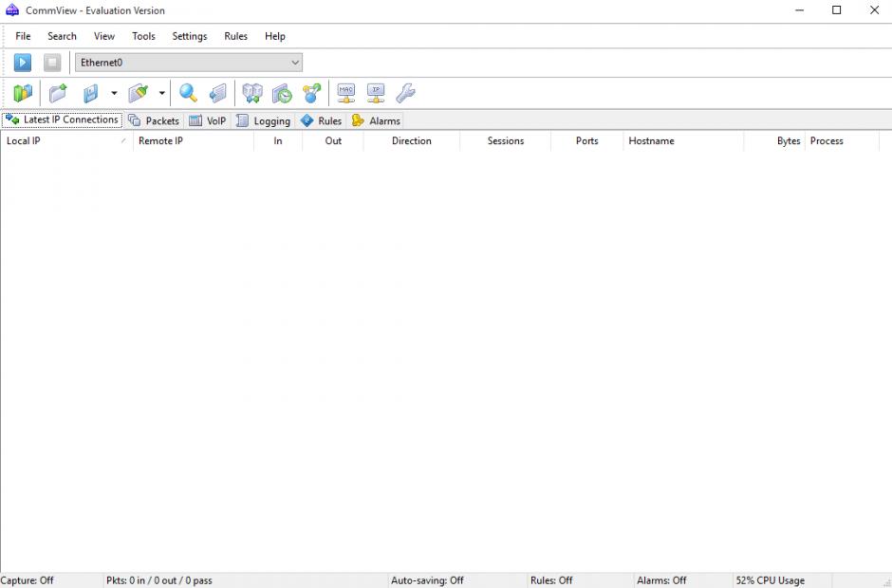
Task: Sort by the Out column header
Action: (x=333, y=141)
